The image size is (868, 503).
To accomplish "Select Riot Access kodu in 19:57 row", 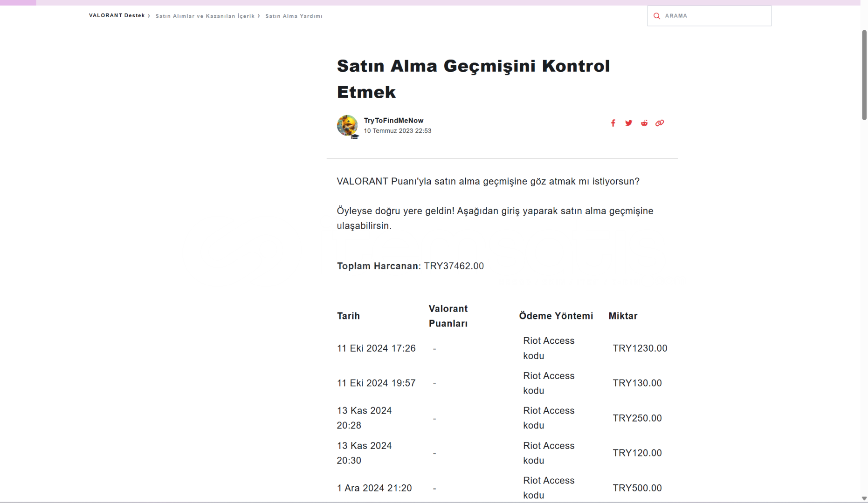I will point(549,383).
